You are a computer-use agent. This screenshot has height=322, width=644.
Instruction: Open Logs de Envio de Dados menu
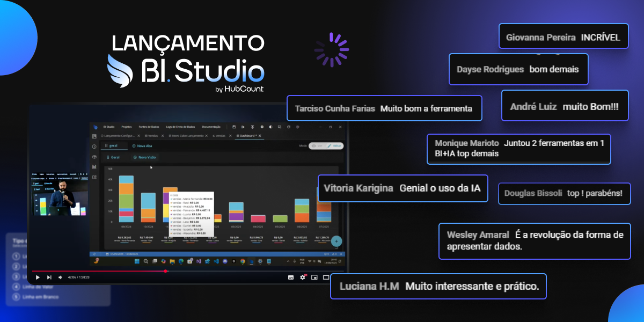coord(180,127)
